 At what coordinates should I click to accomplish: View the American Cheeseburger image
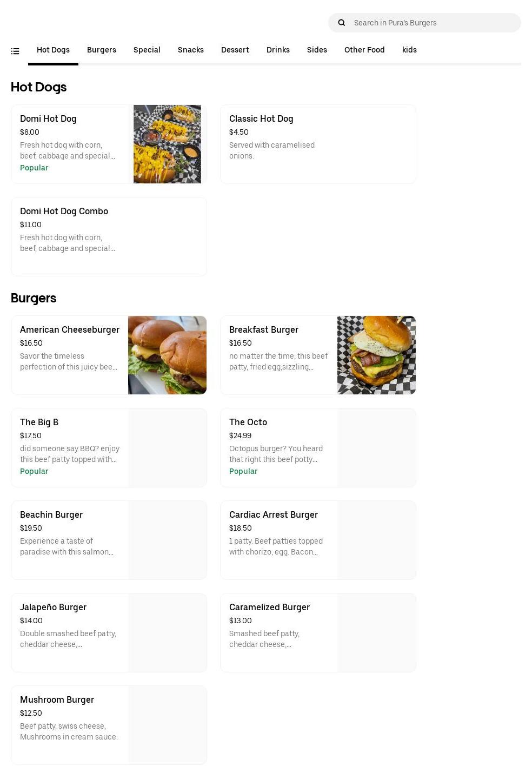[x=167, y=355]
